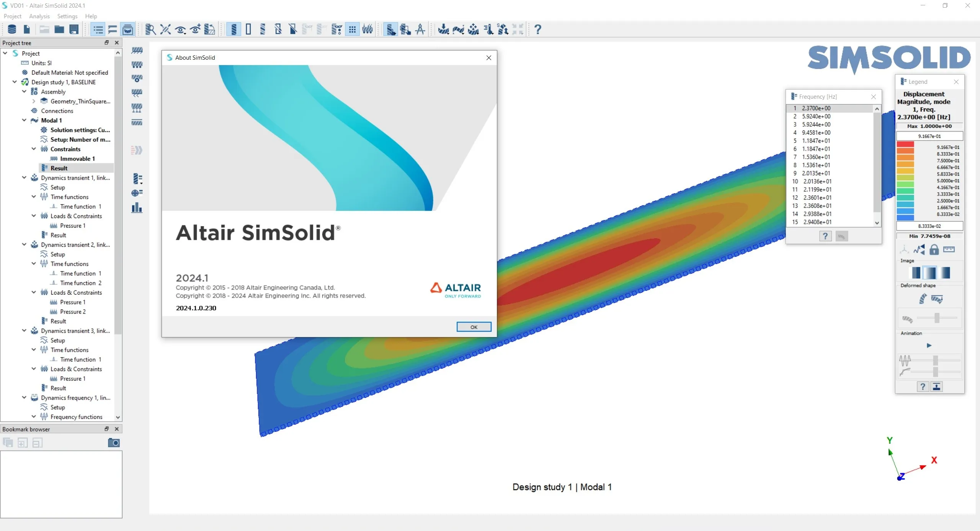Play the mode shape animation
Viewport: 980px width, 531px height.
click(x=929, y=345)
